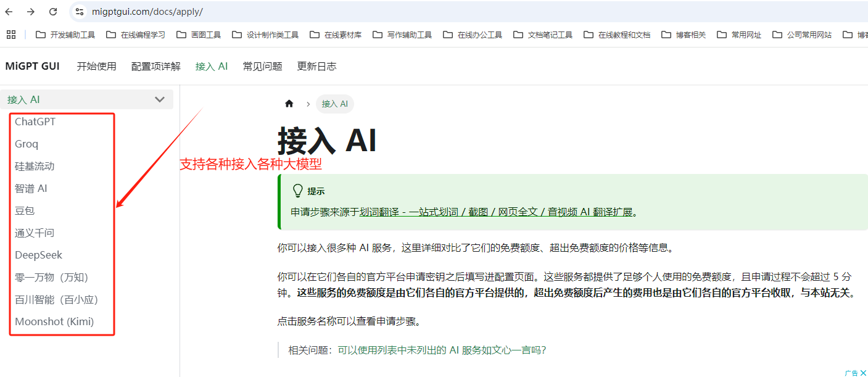Open ChatGPT in the sidebar
Viewport: 868px width, 377px height.
point(35,122)
